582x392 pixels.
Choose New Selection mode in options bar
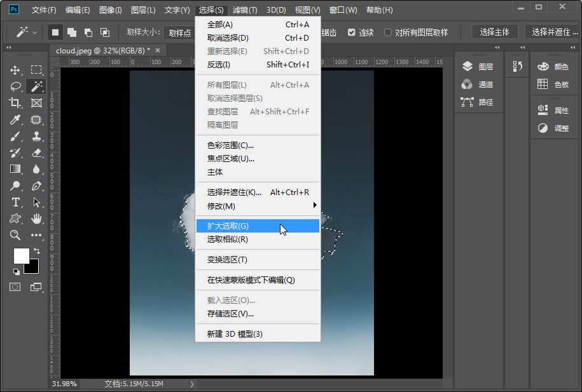(55, 32)
